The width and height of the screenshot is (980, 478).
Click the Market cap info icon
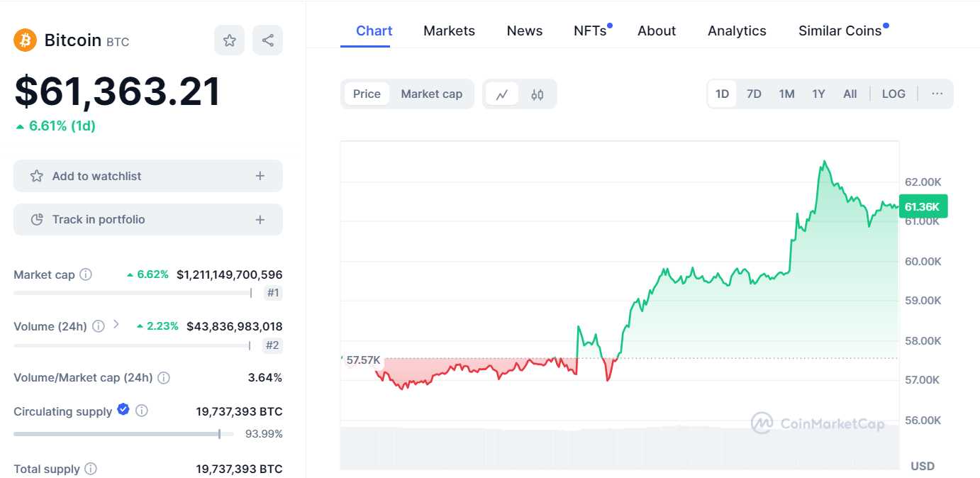tap(86, 274)
